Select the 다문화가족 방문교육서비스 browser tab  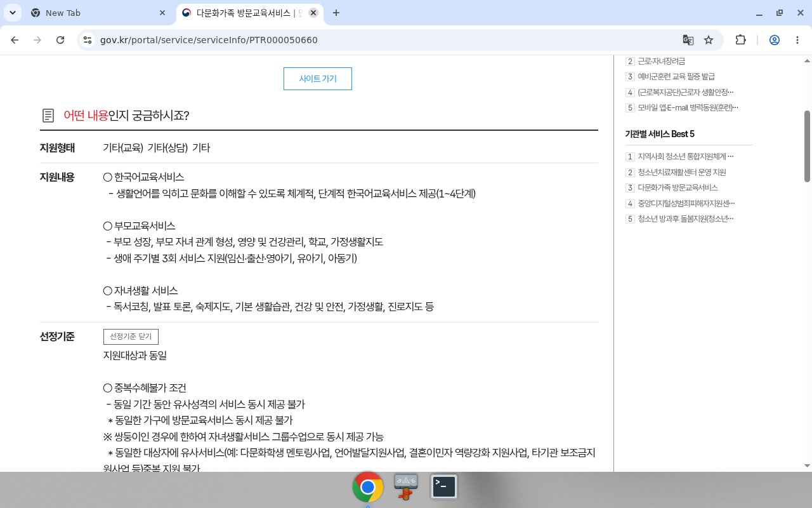[249, 13]
